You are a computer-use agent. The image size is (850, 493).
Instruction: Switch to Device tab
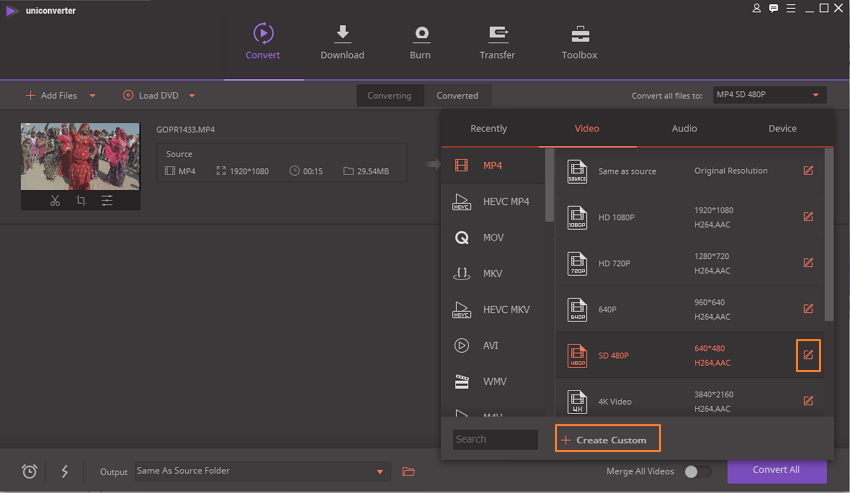coord(782,129)
